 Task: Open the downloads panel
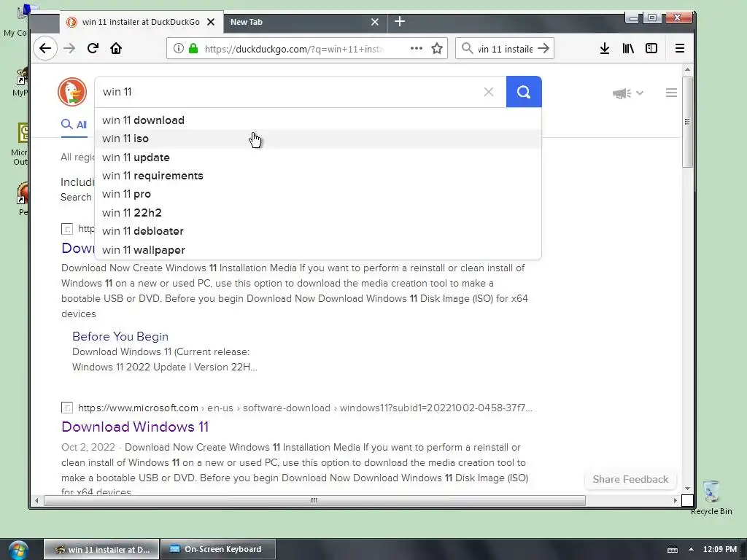(605, 48)
